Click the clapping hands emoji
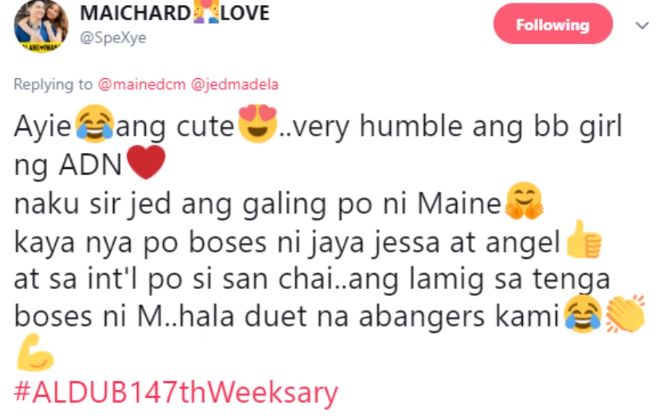 [625, 314]
